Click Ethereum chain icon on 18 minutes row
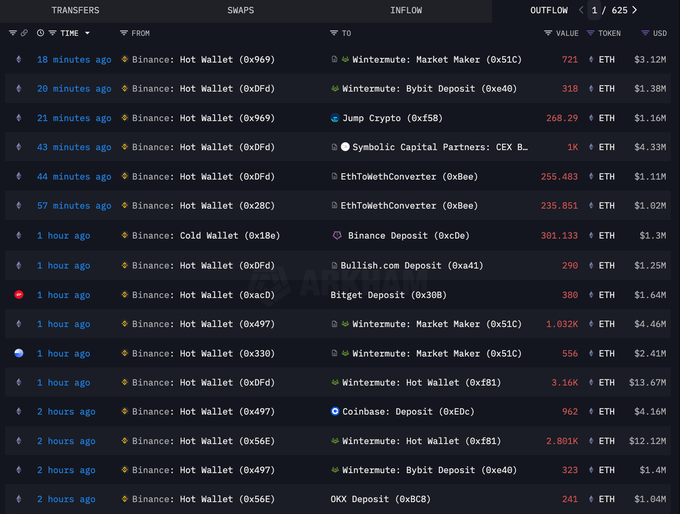The height and width of the screenshot is (514, 680). (19, 59)
